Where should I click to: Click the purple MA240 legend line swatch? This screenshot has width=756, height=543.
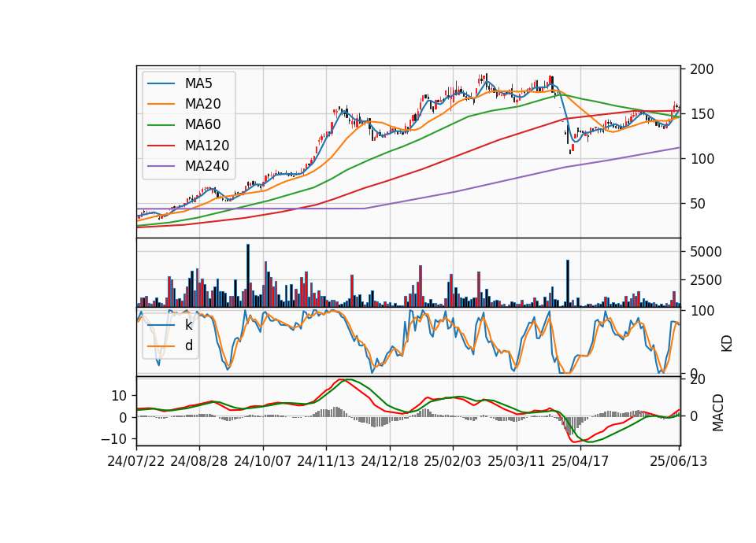[x=161, y=167]
